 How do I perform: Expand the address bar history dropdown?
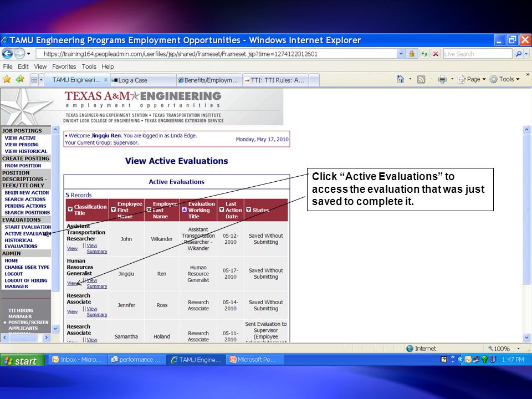tap(401, 54)
